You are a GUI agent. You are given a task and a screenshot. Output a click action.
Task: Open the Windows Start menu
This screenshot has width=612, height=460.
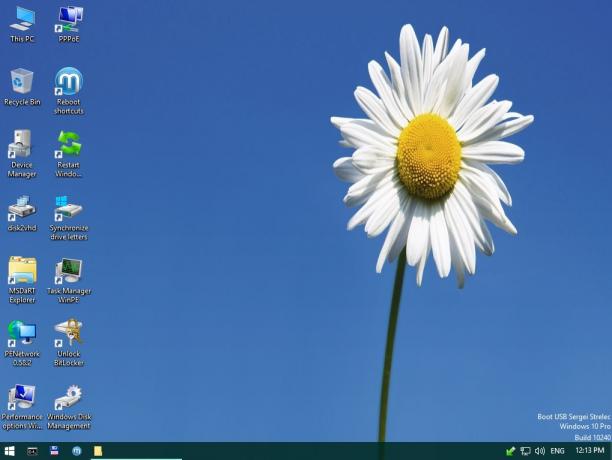(x=9, y=451)
